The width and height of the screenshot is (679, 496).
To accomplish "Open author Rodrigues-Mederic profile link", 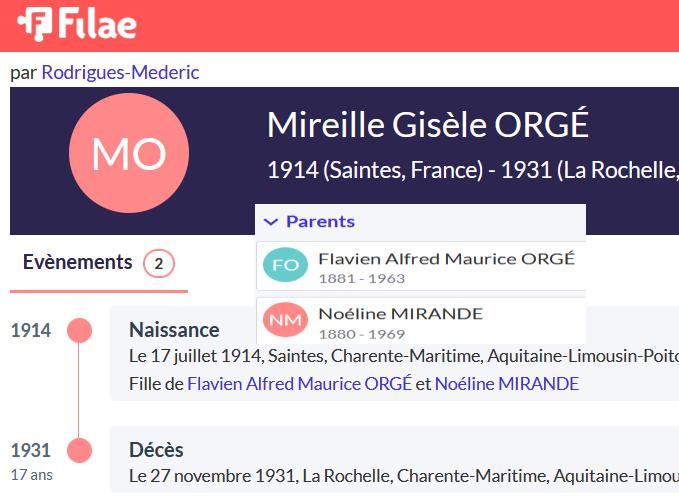I will (x=120, y=72).
